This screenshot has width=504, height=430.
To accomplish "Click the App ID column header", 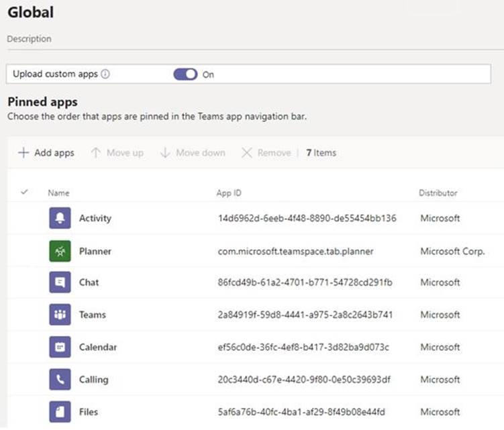I will point(229,193).
